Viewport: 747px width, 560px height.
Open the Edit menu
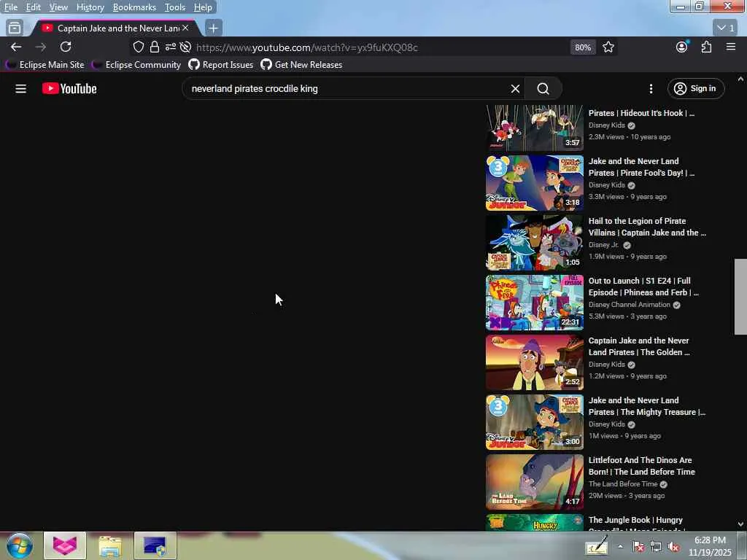[33, 7]
